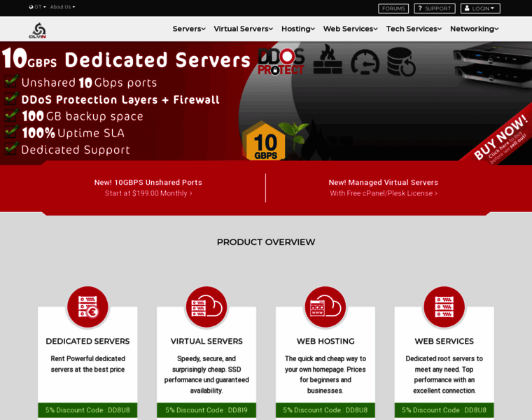Click the Virtual Servers card title
The image size is (532, 420).
[x=206, y=341]
